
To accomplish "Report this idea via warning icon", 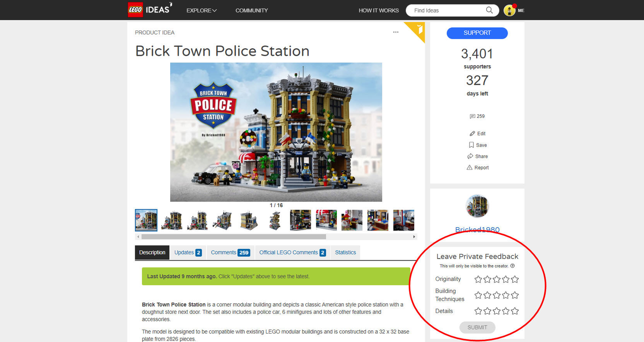I will pos(469,167).
